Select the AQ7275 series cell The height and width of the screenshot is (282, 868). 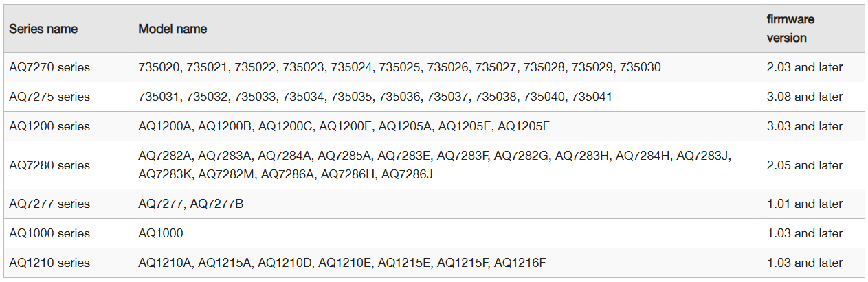click(49, 97)
